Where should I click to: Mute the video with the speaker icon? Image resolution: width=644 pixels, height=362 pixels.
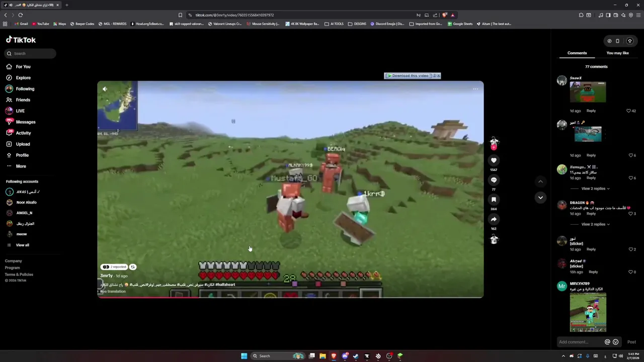point(105,89)
